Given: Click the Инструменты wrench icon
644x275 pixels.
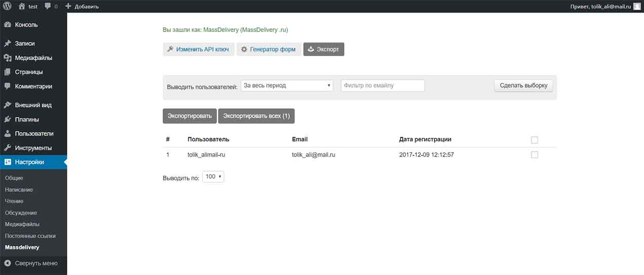Looking at the screenshot, I should tap(8, 148).
